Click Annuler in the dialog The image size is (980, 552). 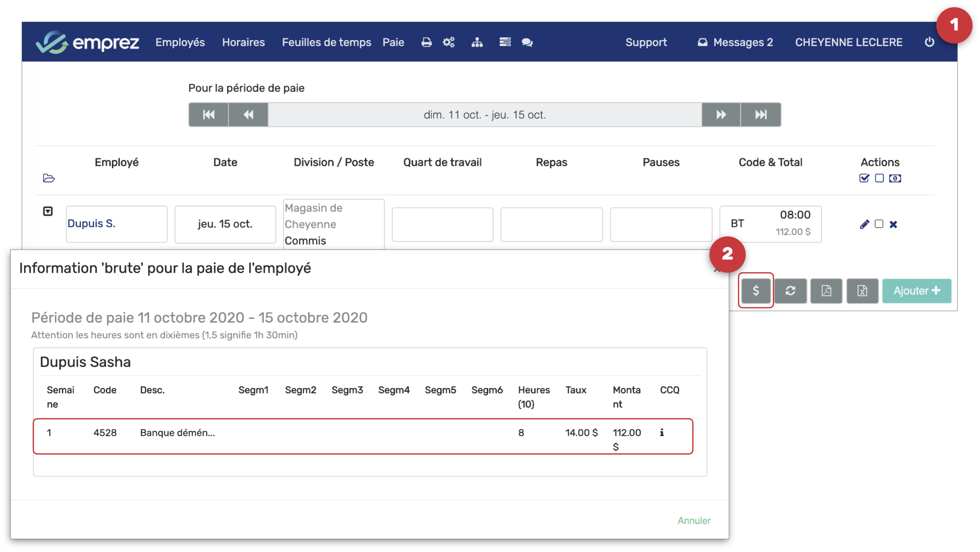point(694,520)
